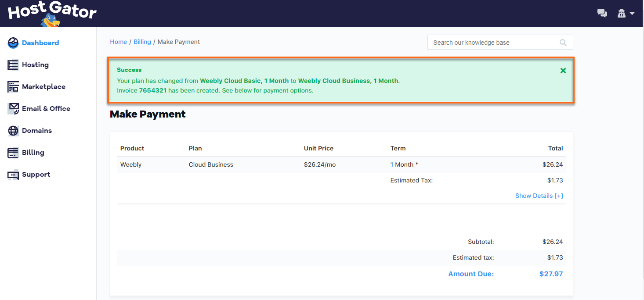The height and width of the screenshot is (300, 644).
Task: Click the $26.24/mo unit price
Action: click(x=320, y=164)
